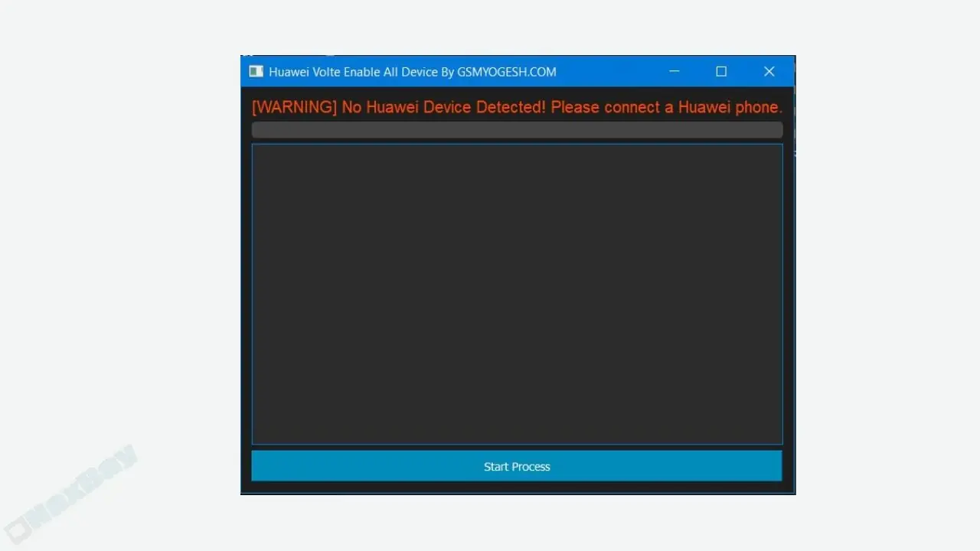
Task: Maximize the Huawei Volte Enable window
Action: 721,71
